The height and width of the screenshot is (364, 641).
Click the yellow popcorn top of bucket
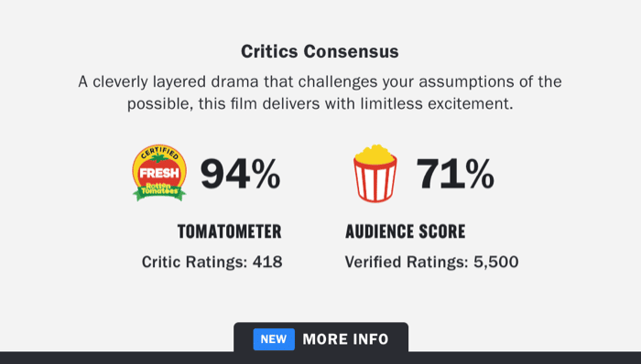[375, 154]
